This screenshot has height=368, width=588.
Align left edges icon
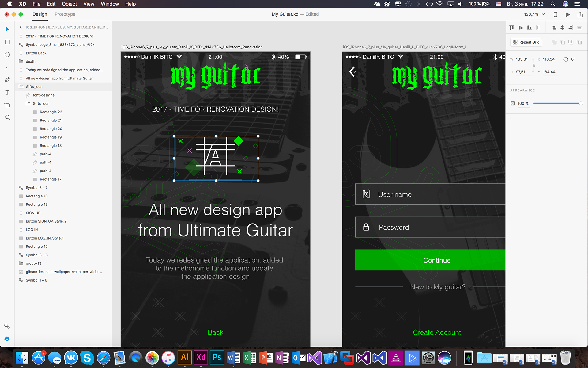554,28
